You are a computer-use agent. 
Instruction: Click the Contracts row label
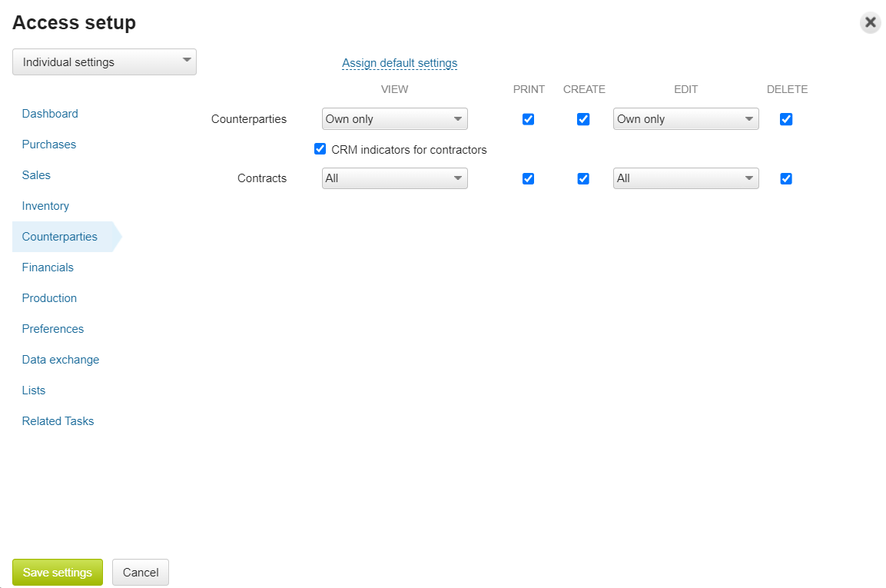[261, 178]
